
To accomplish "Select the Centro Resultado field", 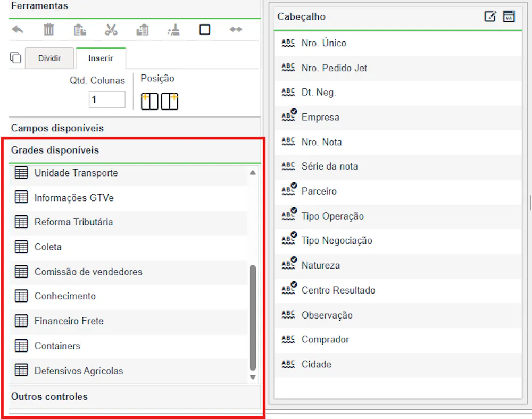I will [398, 290].
